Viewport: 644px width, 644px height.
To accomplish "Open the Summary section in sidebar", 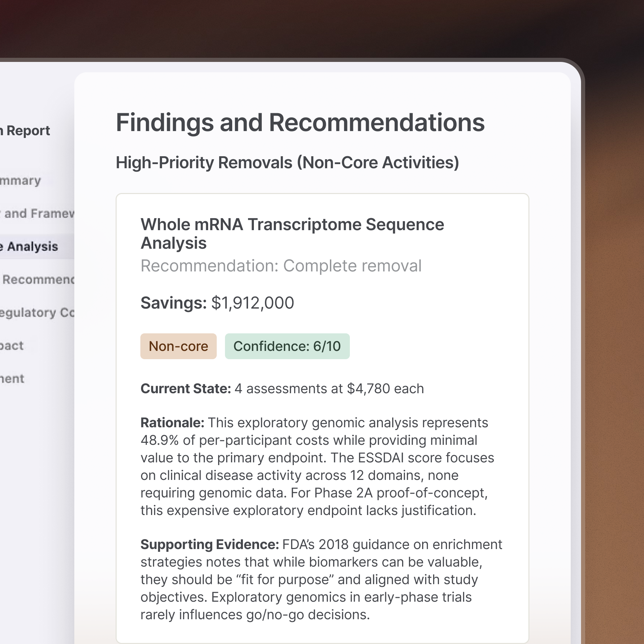I will coord(21,180).
